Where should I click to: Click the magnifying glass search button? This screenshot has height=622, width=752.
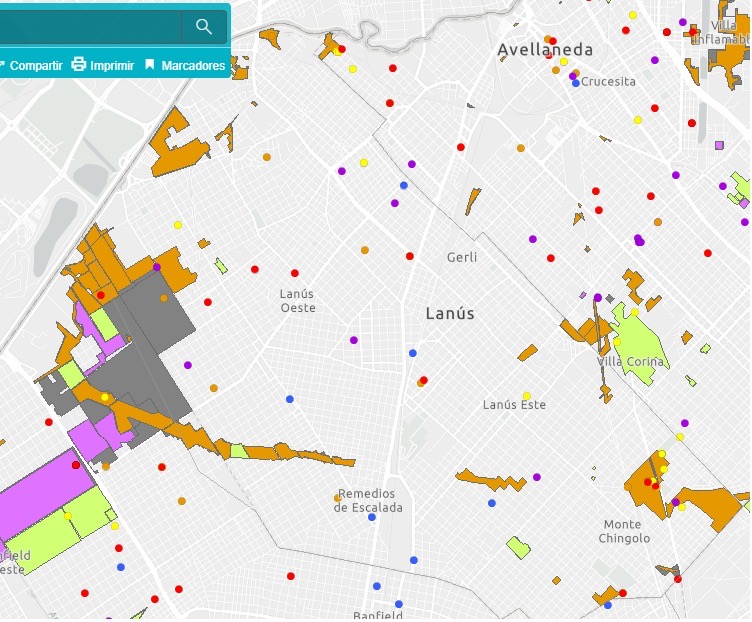tap(204, 27)
